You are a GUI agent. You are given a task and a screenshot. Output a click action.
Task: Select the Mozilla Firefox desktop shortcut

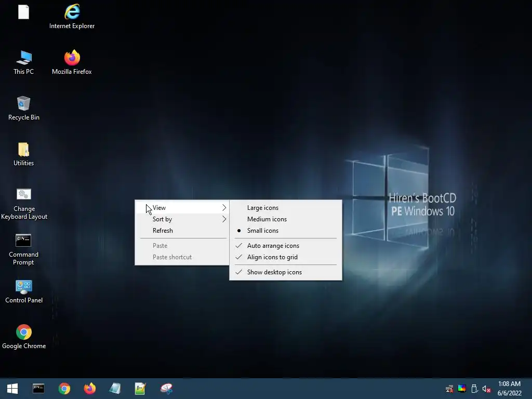click(72, 62)
